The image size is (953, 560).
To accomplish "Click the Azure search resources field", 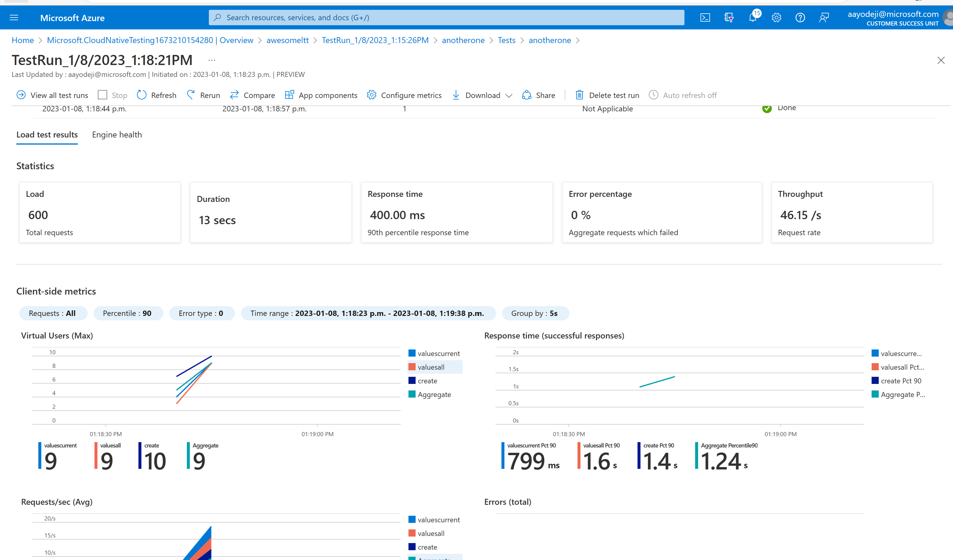I will [x=446, y=18].
